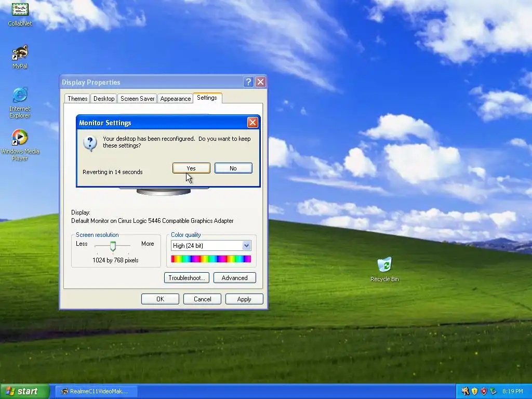Switch to RealmeC11VideoMak taskbar item

[x=96, y=391]
